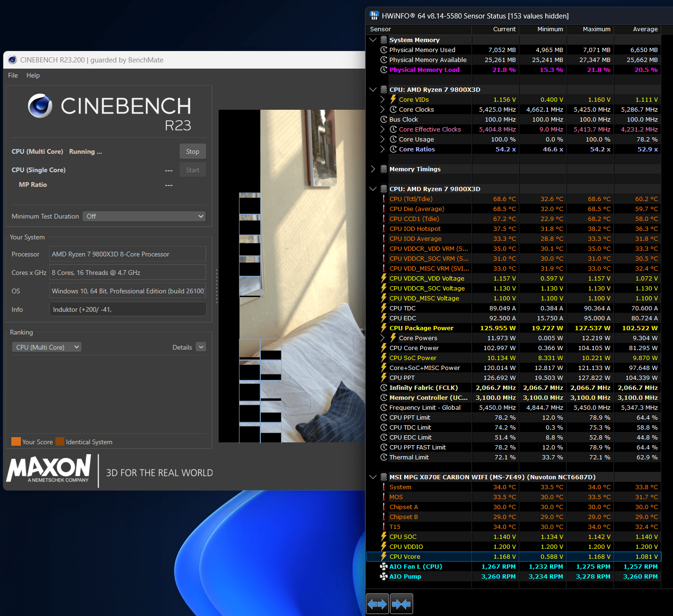This screenshot has width=673, height=616.
Task: Click the lightning icon beside CPU Package Power
Action: (384, 328)
